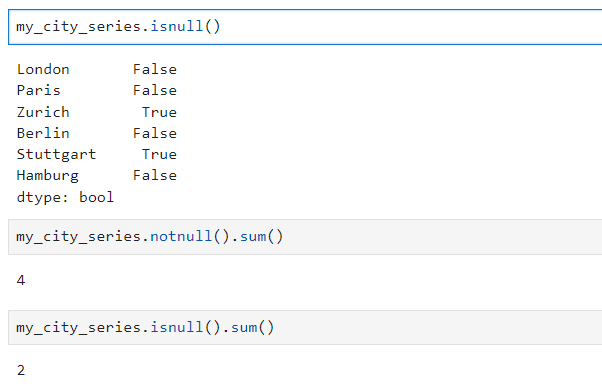Click the my_city_series.isnull() code cell
The image size is (602, 389).
[305, 27]
